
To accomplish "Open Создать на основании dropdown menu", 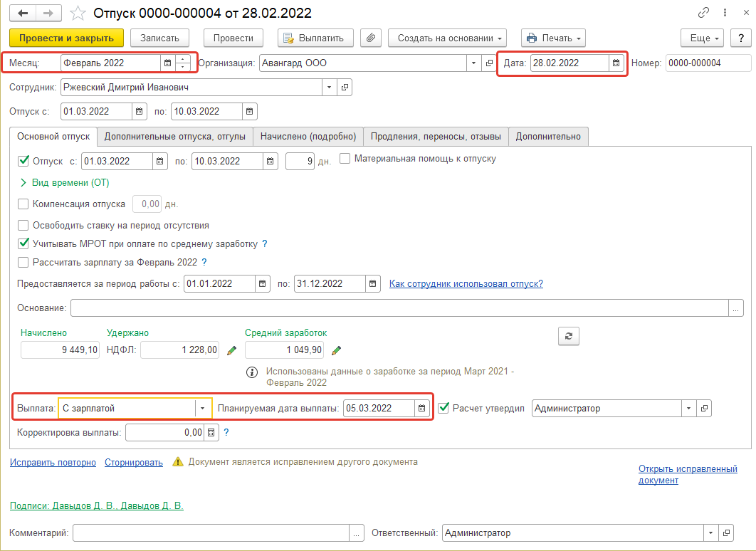I will (x=447, y=38).
